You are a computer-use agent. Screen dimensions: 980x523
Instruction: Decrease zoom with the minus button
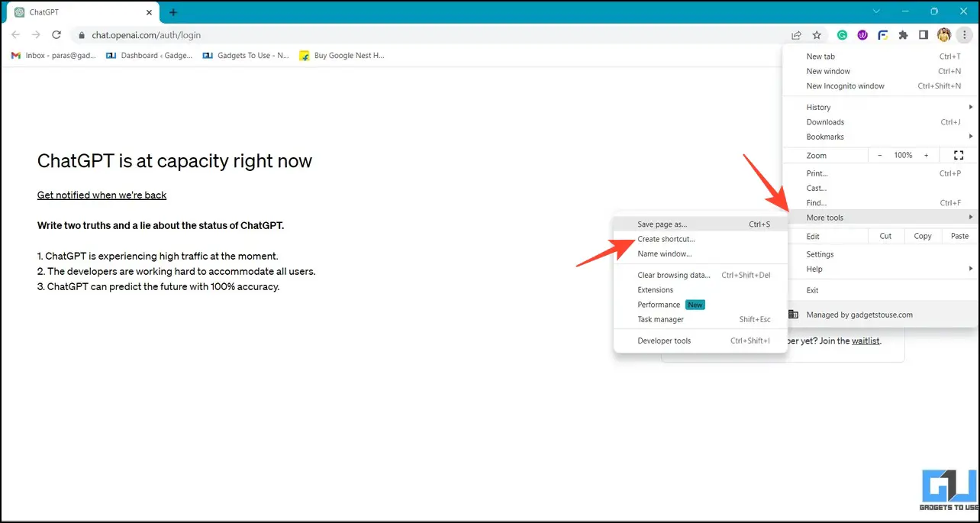pos(879,155)
